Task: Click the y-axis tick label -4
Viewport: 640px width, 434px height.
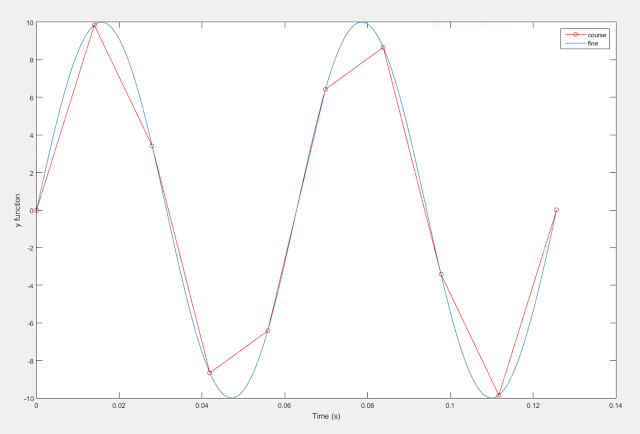Action: click(x=30, y=285)
